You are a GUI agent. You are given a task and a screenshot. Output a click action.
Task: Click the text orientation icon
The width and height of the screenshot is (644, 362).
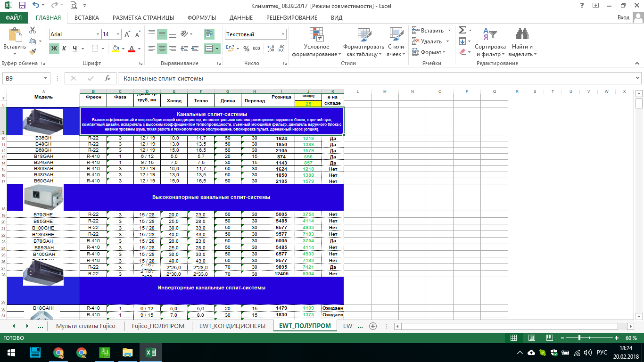[185, 34]
